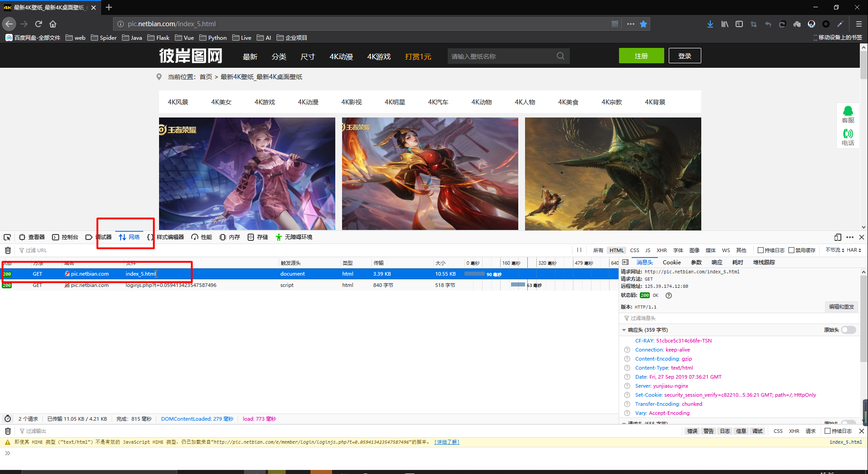Select the loginjs.php request row
This screenshot has width=868, height=474.
pos(309,285)
